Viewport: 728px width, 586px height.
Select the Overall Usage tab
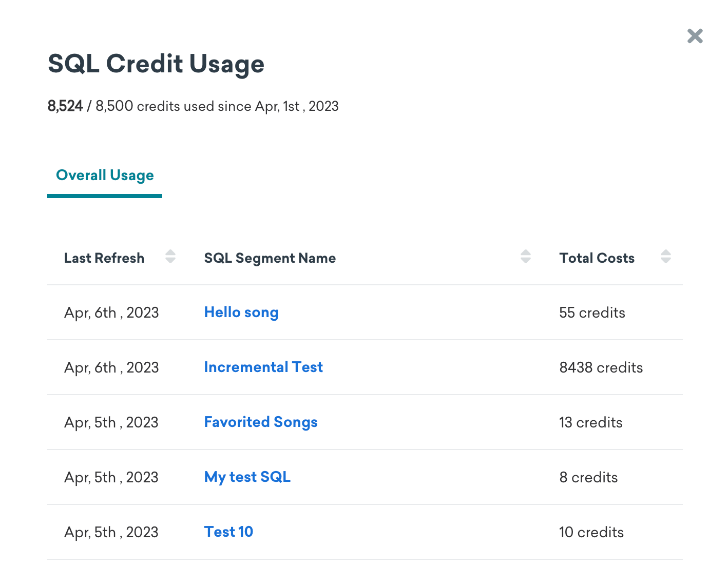pyautogui.click(x=105, y=175)
